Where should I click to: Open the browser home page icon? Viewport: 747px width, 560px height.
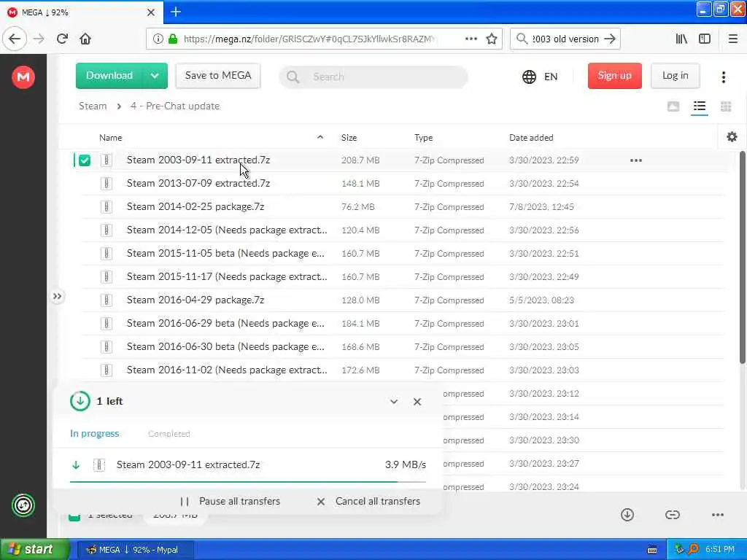(85, 39)
